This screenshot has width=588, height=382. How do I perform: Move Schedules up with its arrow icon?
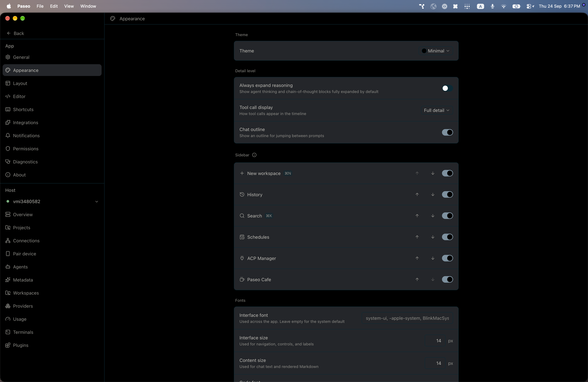(x=417, y=237)
